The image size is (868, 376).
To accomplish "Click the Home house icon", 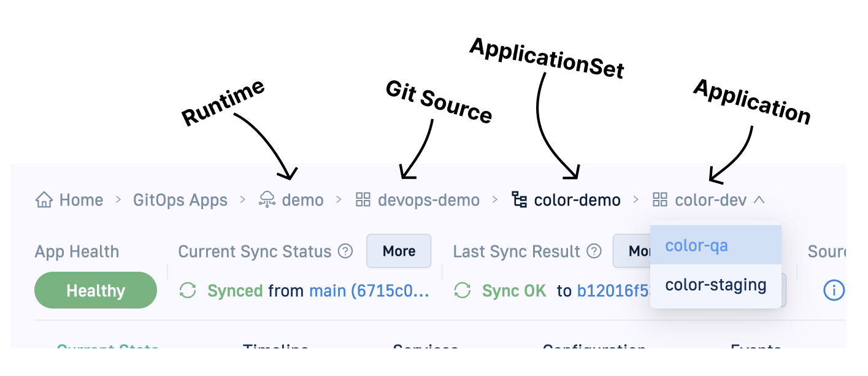I will click(x=44, y=200).
